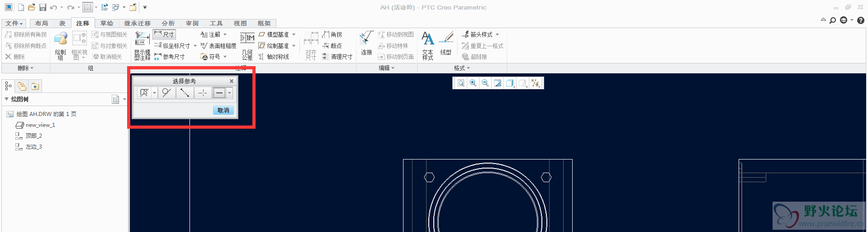Open the 文件 (File) menu dropdown

[x=14, y=23]
